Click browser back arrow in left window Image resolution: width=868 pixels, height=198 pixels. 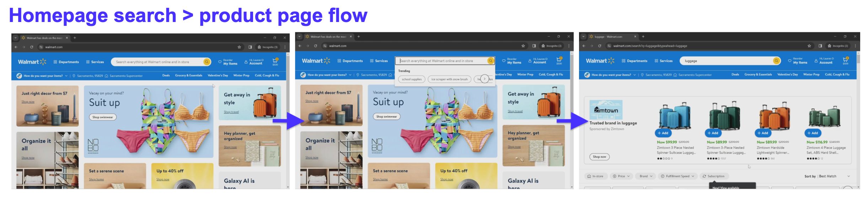coord(16,47)
